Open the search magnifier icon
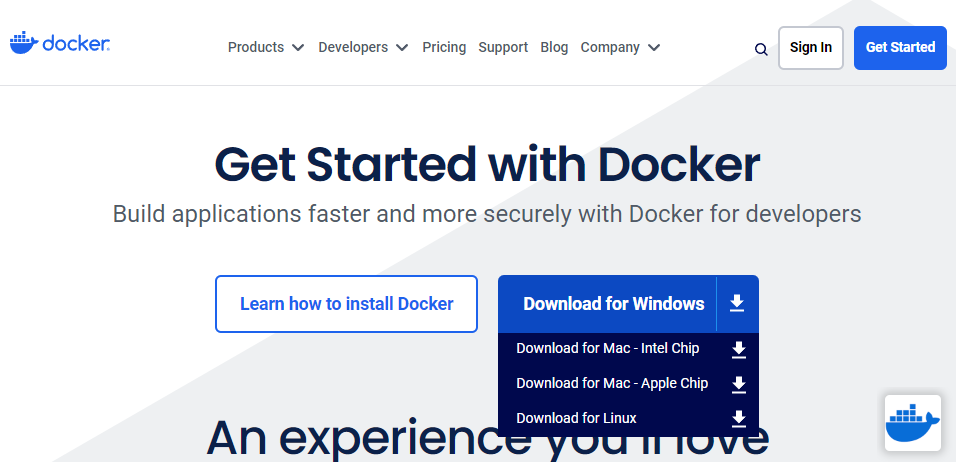This screenshot has height=462, width=956. point(761,49)
